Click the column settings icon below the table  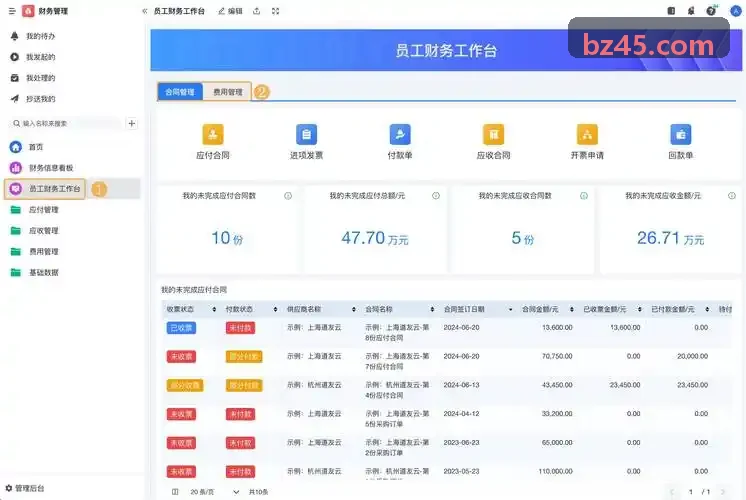(175, 492)
